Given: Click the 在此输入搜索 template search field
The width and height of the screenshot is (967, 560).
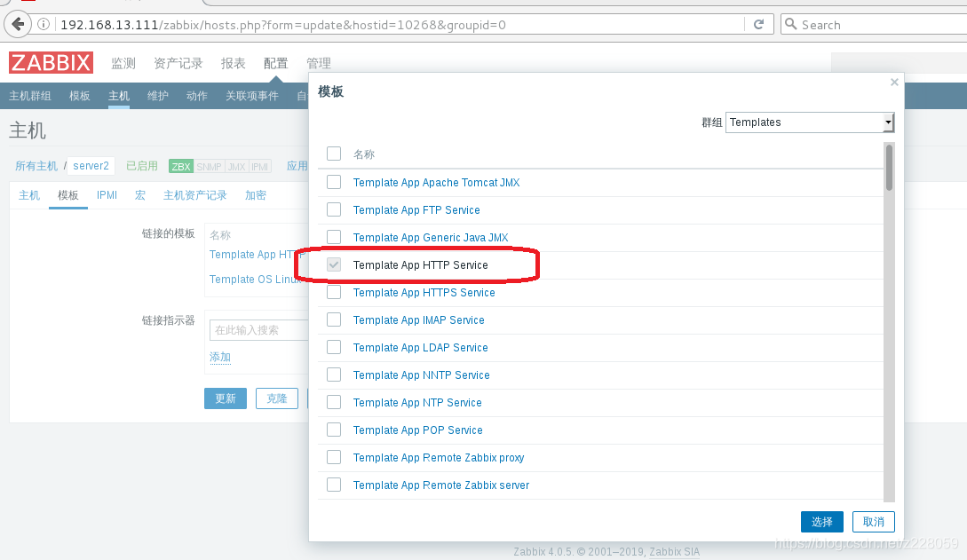Looking at the screenshot, I should click(259, 330).
